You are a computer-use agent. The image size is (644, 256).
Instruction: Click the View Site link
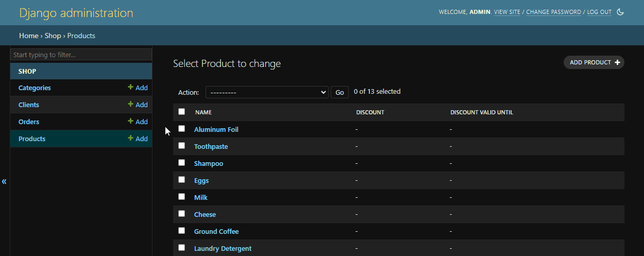pos(507,12)
